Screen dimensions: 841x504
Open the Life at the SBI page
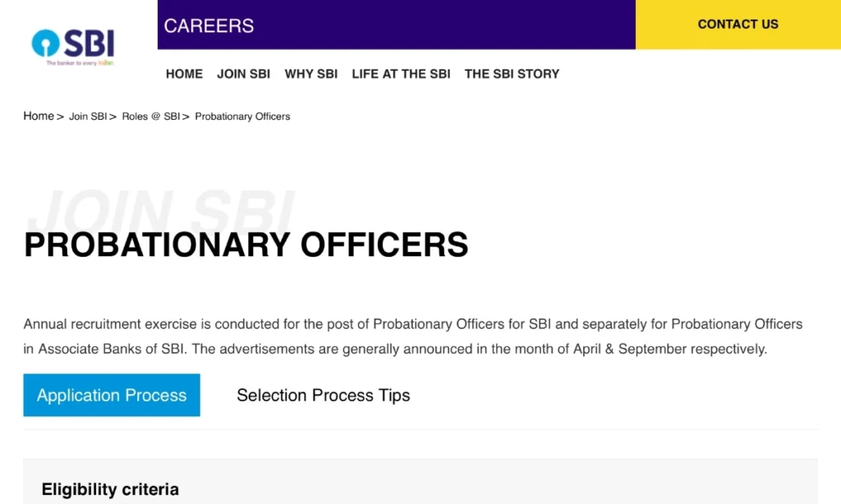click(x=401, y=74)
